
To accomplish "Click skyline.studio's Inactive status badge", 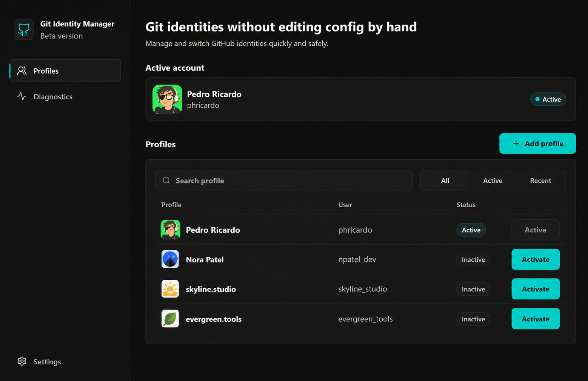I will point(473,289).
